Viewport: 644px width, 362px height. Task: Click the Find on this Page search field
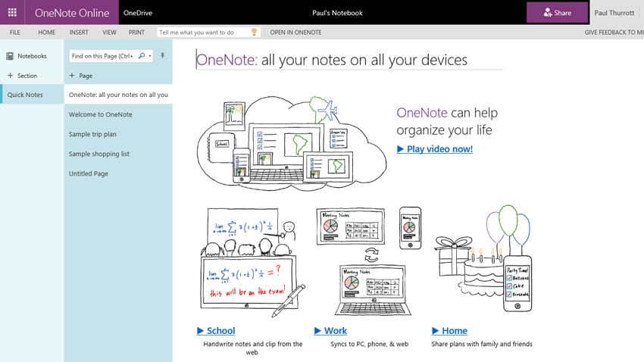coord(111,56)
